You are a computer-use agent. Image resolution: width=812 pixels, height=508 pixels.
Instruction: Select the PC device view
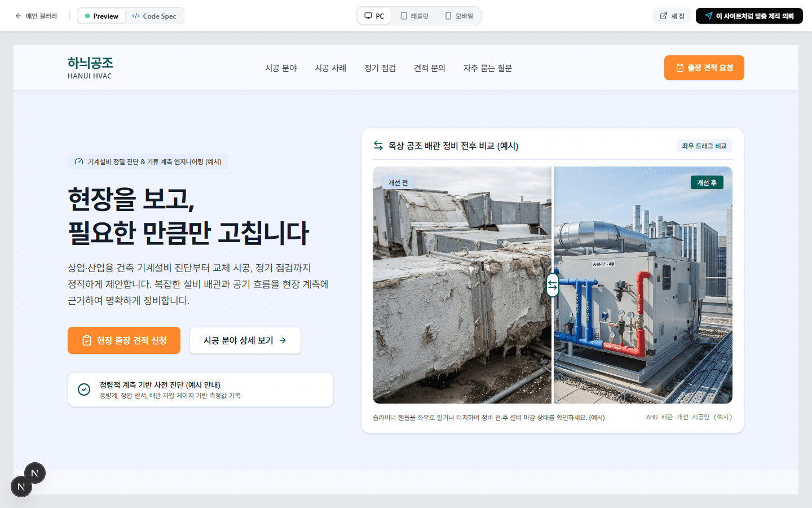pyautogui.click(x=374, y=16)
